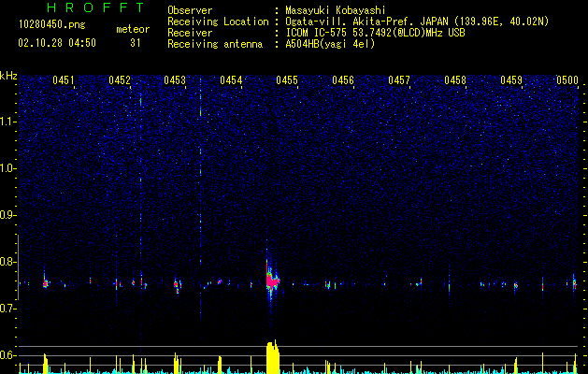Viewport: 588px width, 374px height.
Task: Click the timestamp 02.10.28 04:50
Action: coord(57,43)
